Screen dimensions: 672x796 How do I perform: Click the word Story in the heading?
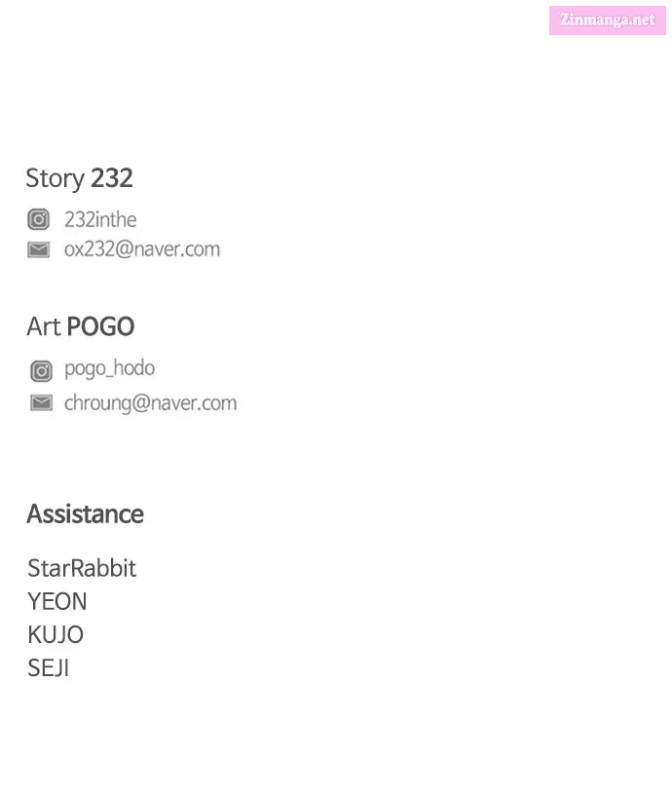pyautogui.click(x=56, y=179)
